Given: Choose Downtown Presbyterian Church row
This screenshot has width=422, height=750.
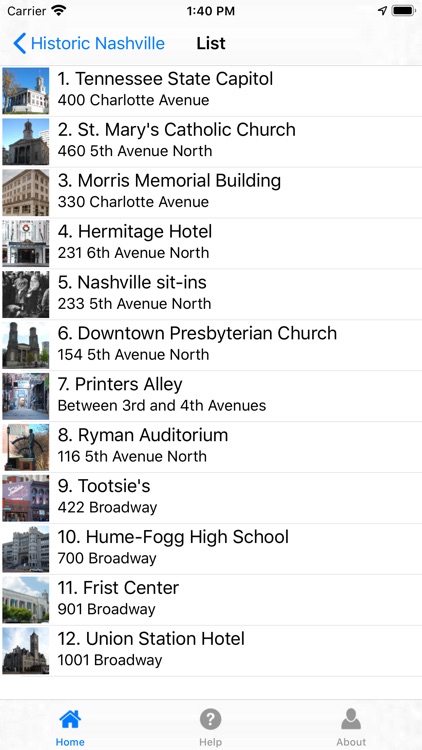Looking at the screenshot, I should coord(211,346).
